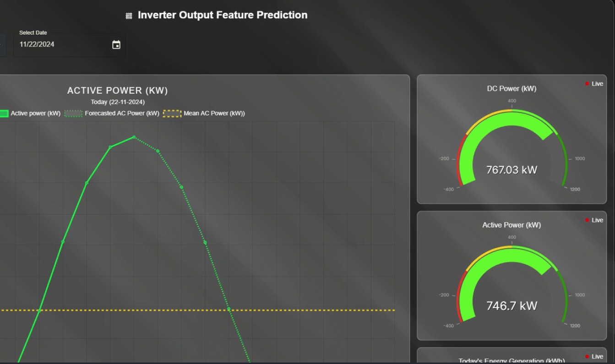Click the dotted Forecasted AC Power legend swatch
The width and height of the screenshot is (615, 364).
click(73, 114)
